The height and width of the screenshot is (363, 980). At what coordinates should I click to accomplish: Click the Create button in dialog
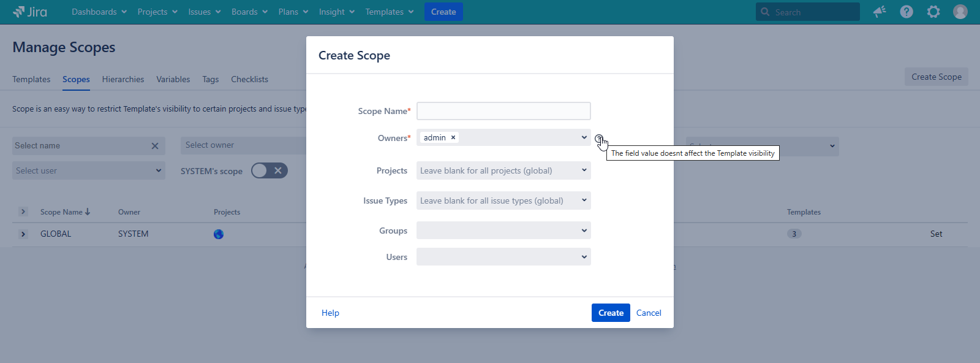point(610,313)
